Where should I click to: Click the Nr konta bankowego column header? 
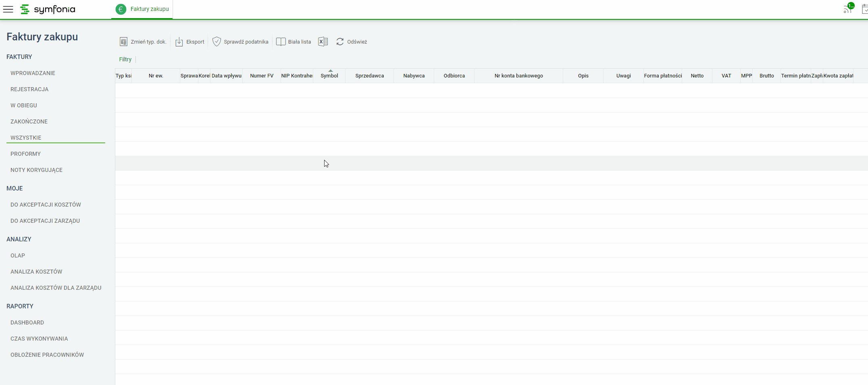click(x=519, y=75)
